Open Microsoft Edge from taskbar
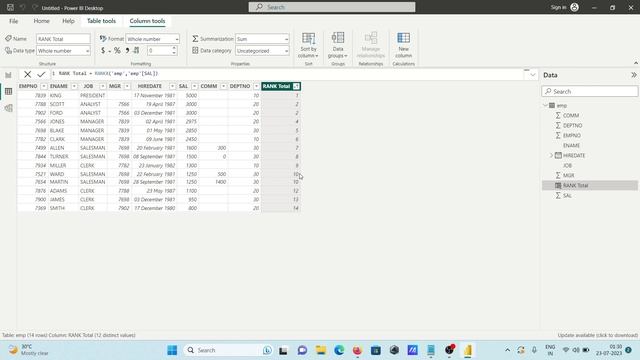Screen dimensions: 640x360 tap(339, 350)
